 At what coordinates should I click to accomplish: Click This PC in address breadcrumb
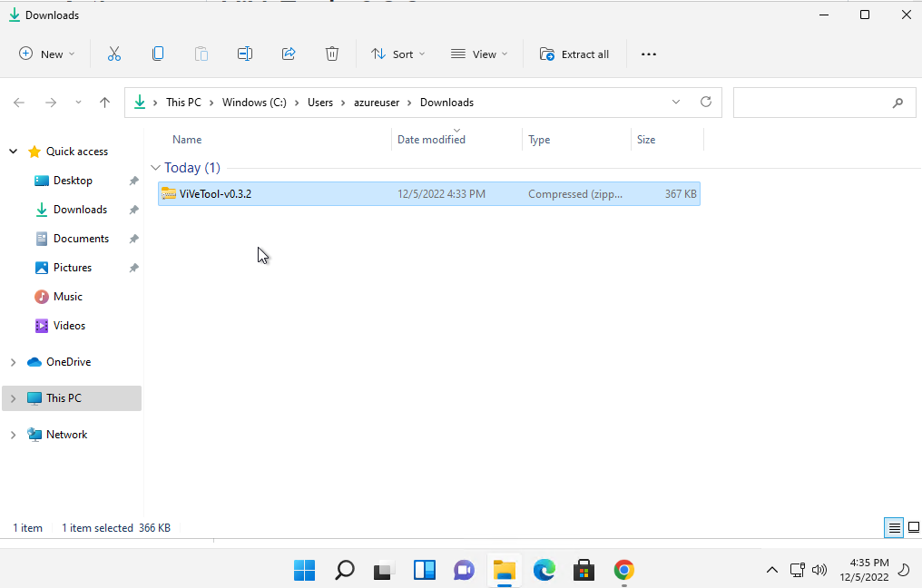tap(183, 103)
